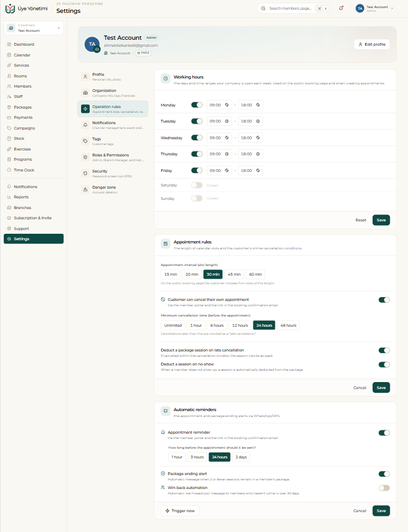Open Subscription & Invite in sidebar
Image resolution: width=408 pixels, height=532 pixels.
tap(33, 218)
